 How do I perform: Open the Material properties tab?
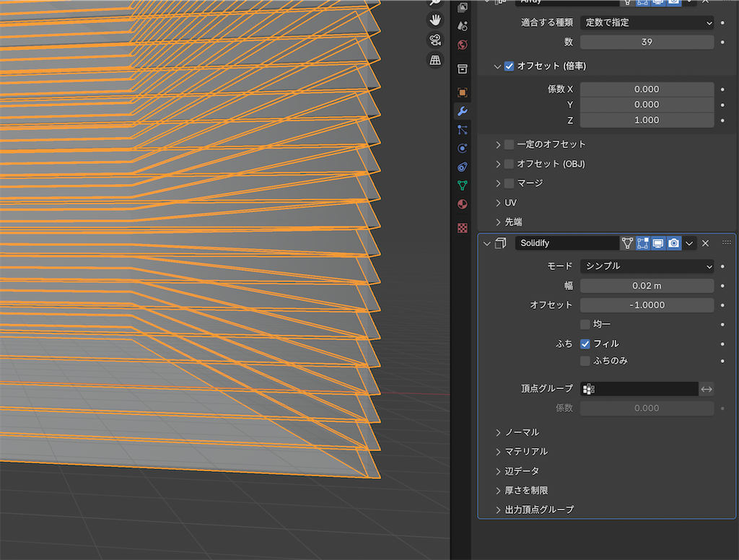click(x=463, y=204)
